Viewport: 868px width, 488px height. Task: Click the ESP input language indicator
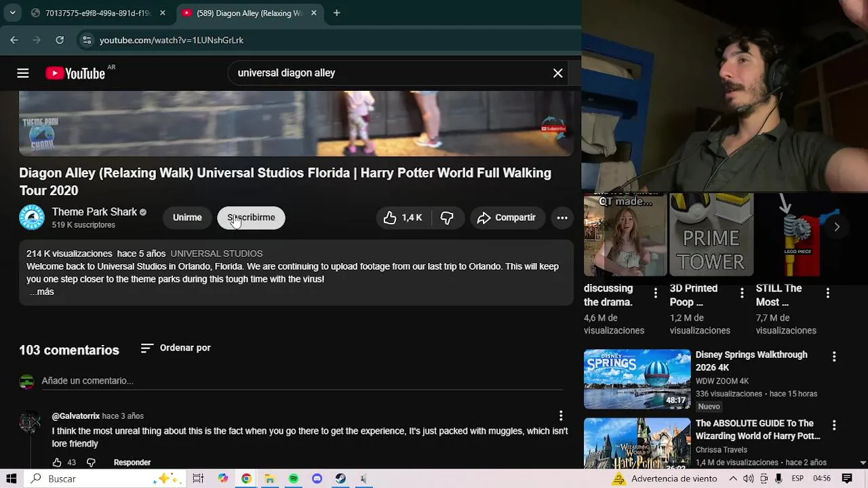click(797, 479)
